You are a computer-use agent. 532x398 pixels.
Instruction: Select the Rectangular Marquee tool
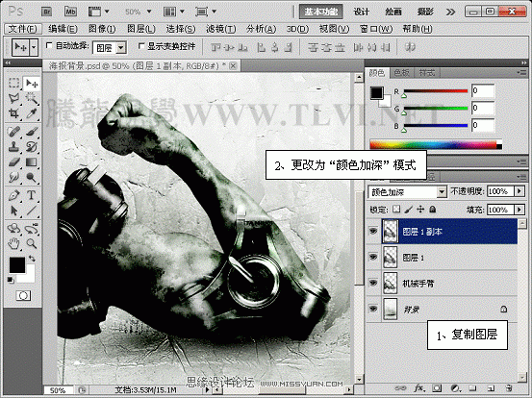13,83
